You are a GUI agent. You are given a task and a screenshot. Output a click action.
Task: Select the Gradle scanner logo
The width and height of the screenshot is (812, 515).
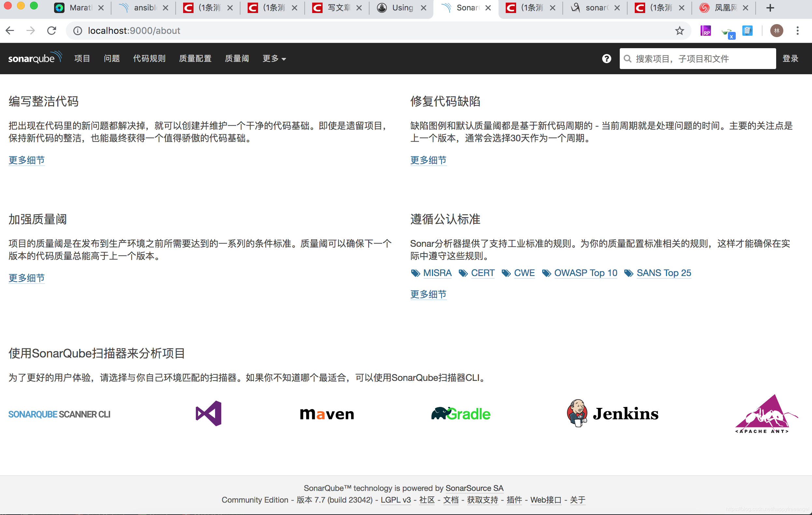coord(461,414)
